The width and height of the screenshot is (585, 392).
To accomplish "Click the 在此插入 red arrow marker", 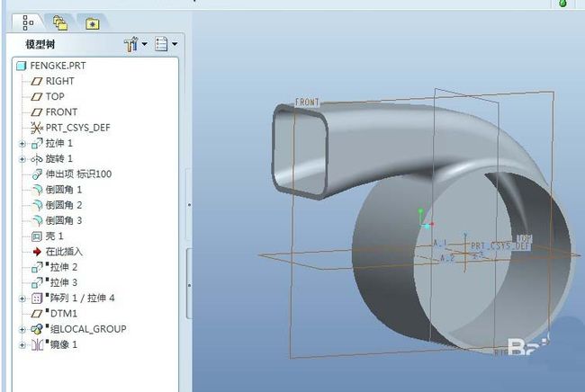I will coord(37,252).
